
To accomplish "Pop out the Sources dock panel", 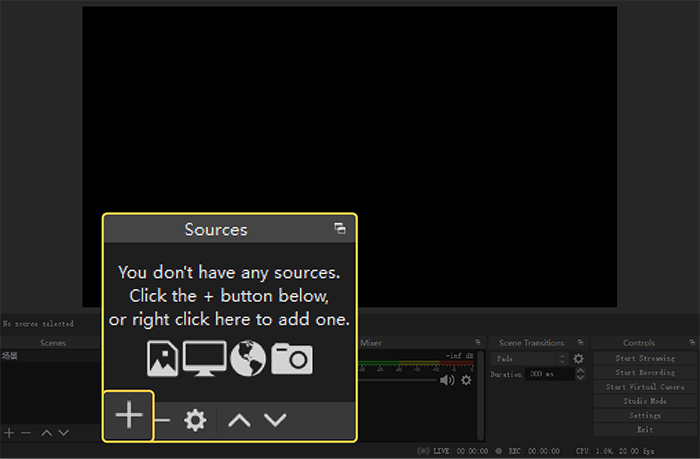I will coord(340,229).
